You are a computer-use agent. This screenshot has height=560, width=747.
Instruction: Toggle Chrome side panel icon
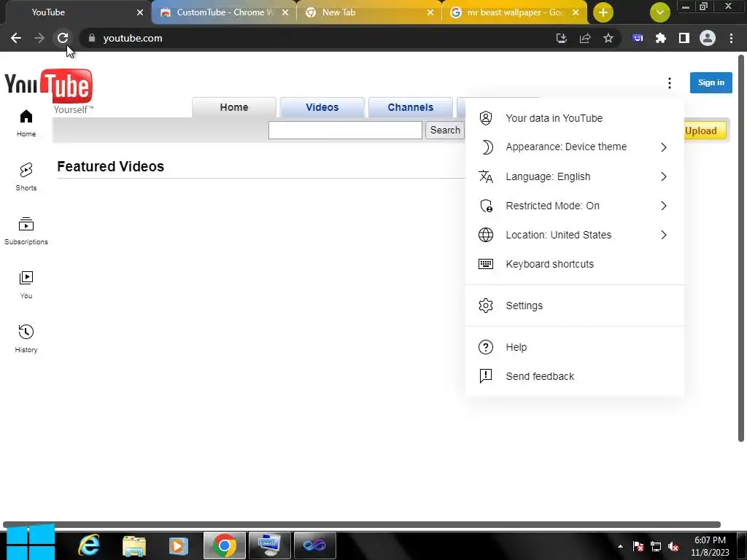click(684, 38)
